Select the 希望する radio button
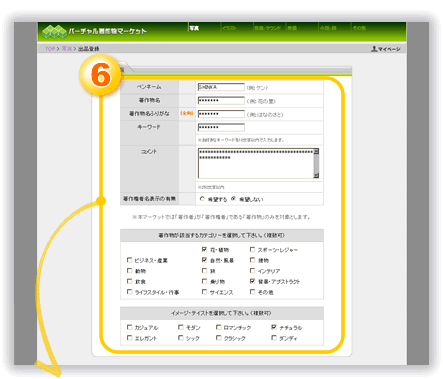Screen dimensions: 443x379 click(x=202, y=199)
